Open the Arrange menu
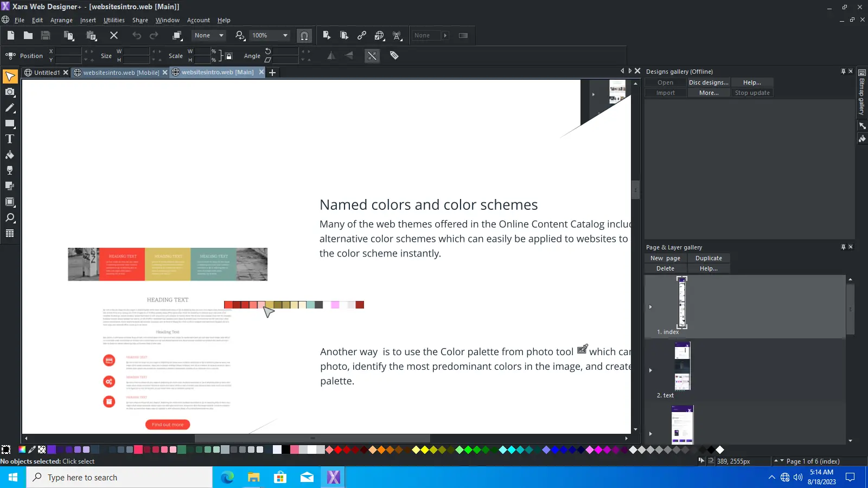Viewport: 868px width, 488px height. (x=61, y=20)
